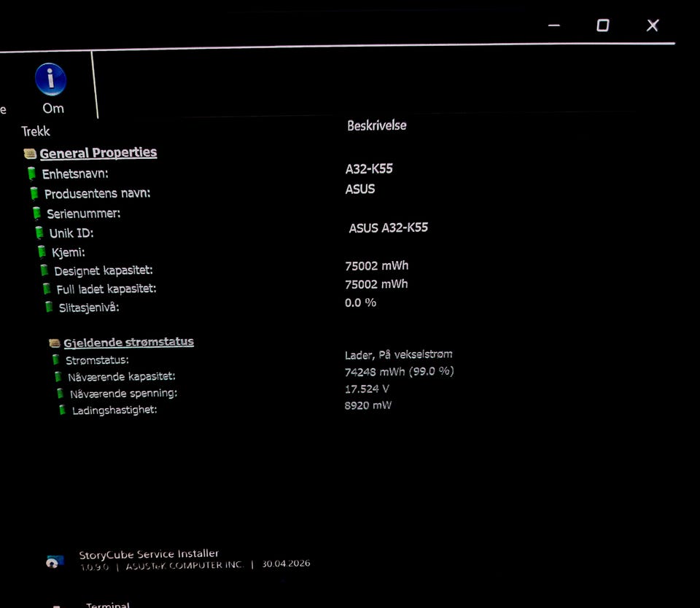Click the 0.0 % wear level value
The width and height of the screenshot is (700, 608).
click(x=360, y=303)
